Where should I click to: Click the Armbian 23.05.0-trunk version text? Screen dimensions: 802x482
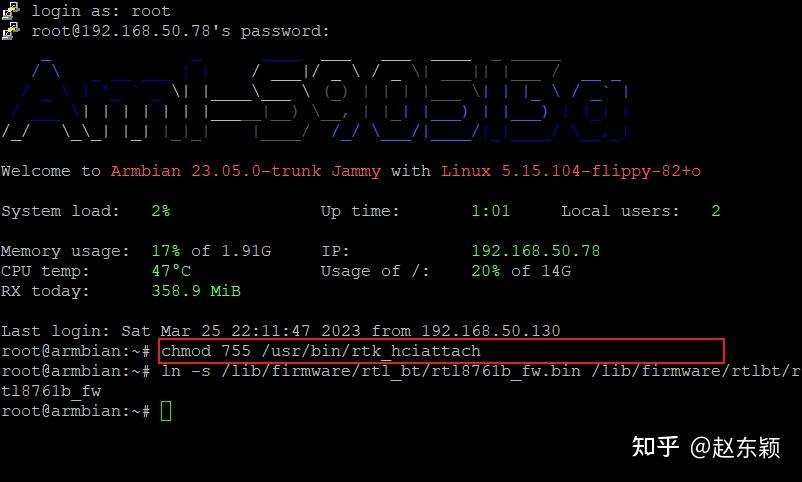[x=216, y=171]
